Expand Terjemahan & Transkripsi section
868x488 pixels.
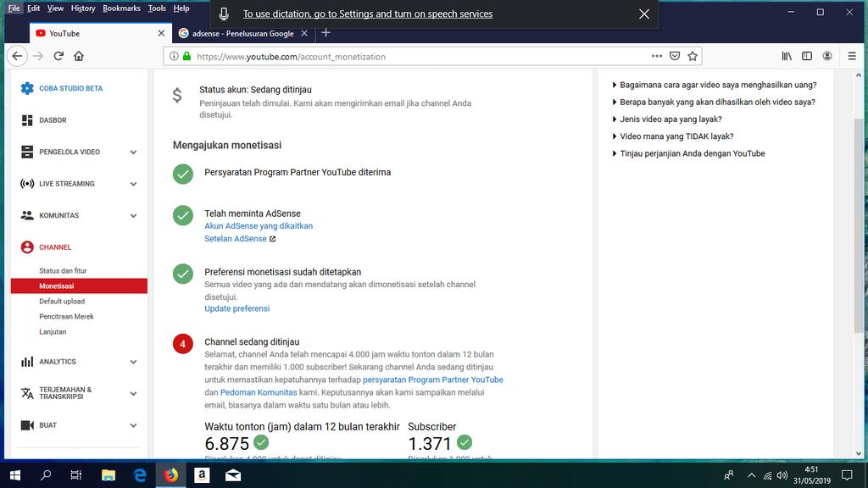point(133,394)
